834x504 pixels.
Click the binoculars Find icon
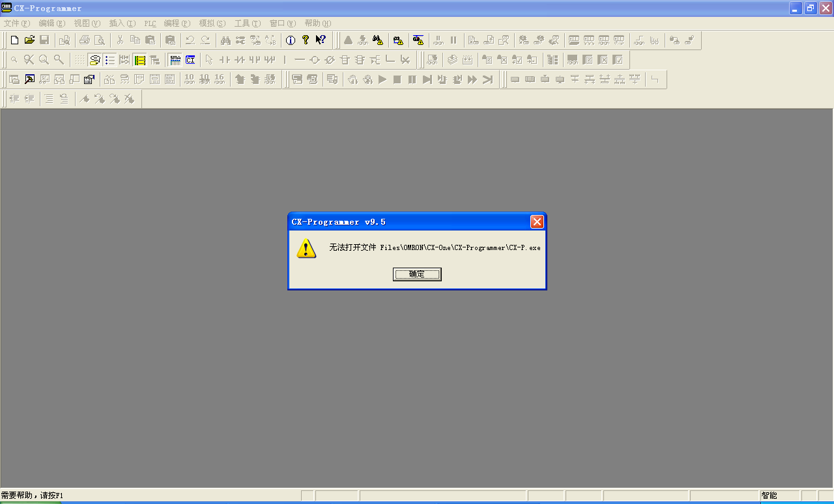(225, 40)
